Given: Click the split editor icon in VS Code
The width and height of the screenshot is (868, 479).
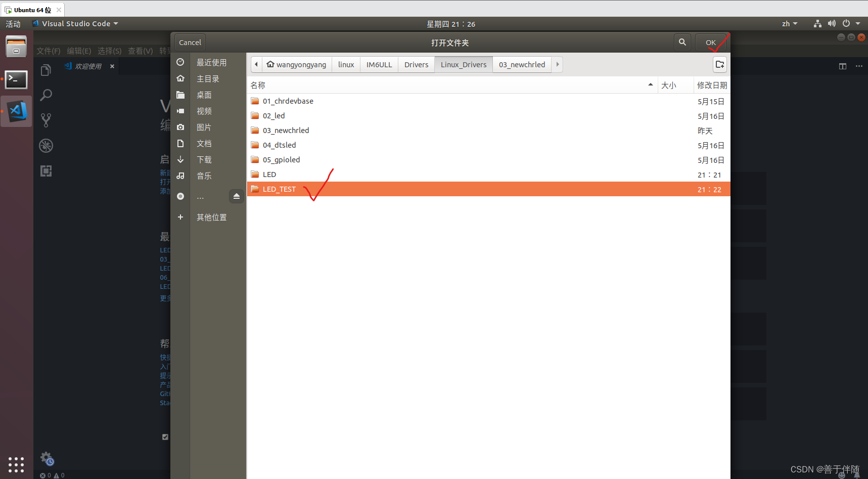Looking at the screenshot, I should click(843, 66).
